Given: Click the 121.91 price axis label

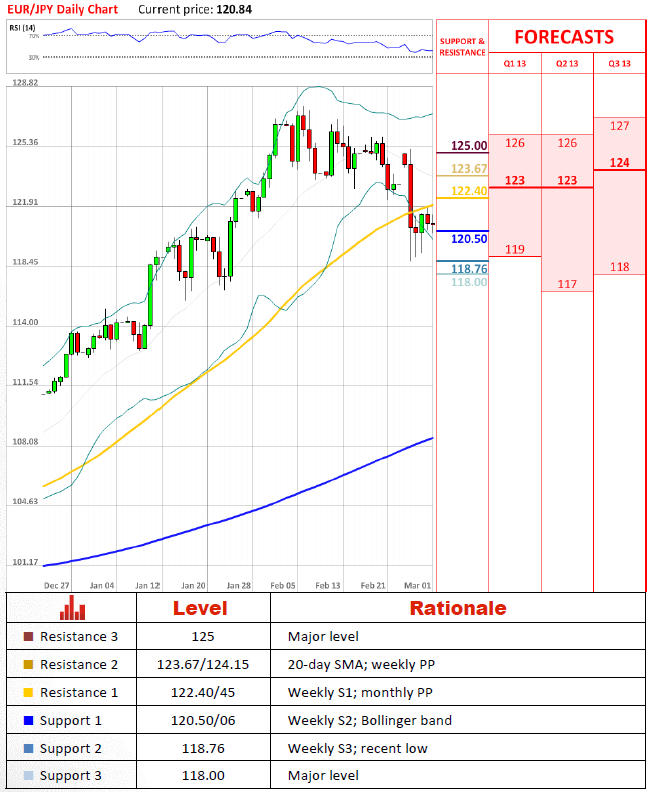Looking at the screenshot, I should (x=25, y=202).
